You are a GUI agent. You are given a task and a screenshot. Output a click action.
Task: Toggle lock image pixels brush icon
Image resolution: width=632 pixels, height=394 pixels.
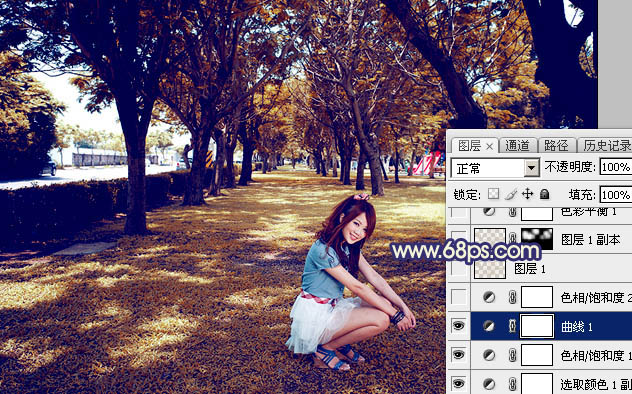tap(511, 194)
